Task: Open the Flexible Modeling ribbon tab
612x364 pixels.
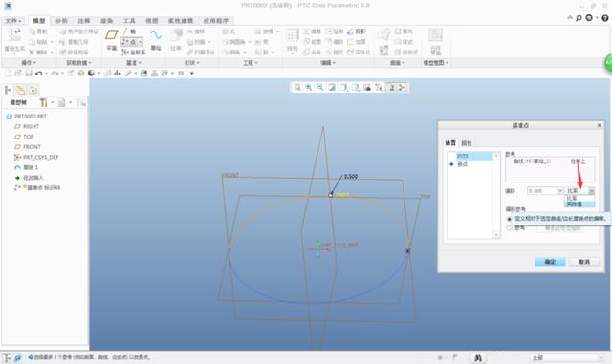Action: click(x=181, y=21)
